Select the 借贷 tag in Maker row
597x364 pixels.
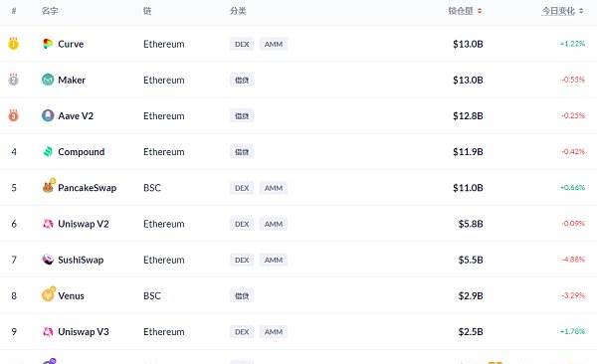(242, 80)
